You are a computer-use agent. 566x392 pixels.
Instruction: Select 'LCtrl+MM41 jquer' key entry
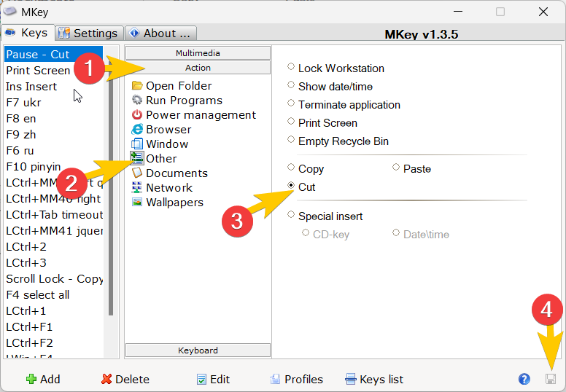click(53, 231)
